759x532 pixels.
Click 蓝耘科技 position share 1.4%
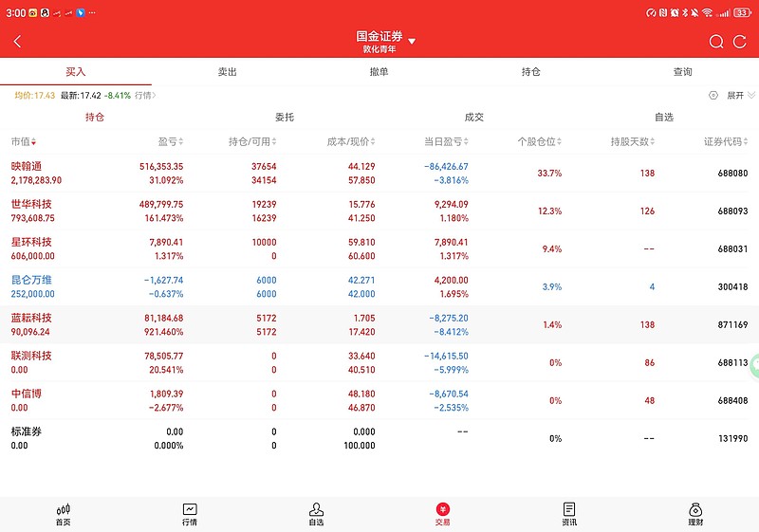tap(552, 324)
